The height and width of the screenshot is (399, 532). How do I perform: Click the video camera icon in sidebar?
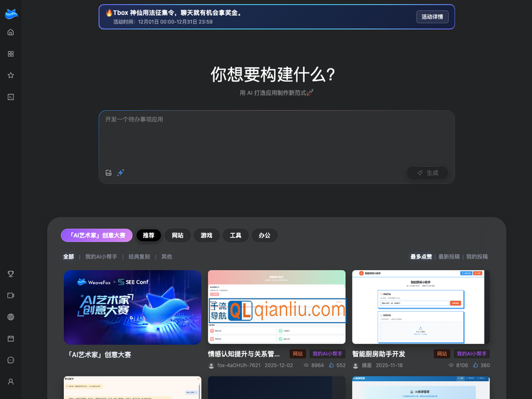point(11,295)
